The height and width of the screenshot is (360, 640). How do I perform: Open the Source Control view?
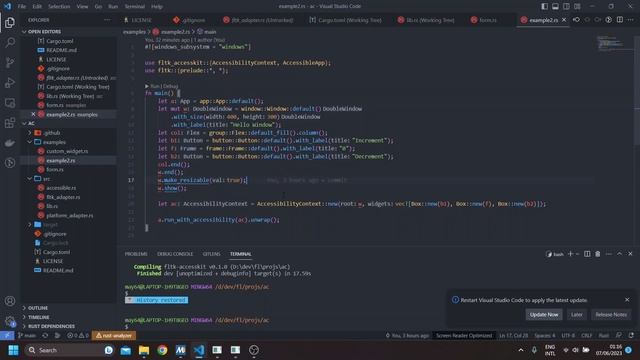tap(10, 62)
